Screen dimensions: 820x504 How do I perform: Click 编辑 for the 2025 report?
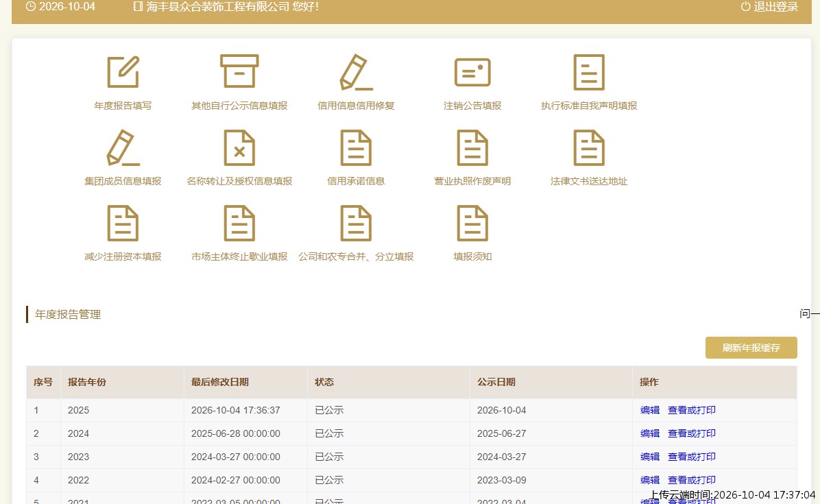pyautogui.click(x=650, y=411)
